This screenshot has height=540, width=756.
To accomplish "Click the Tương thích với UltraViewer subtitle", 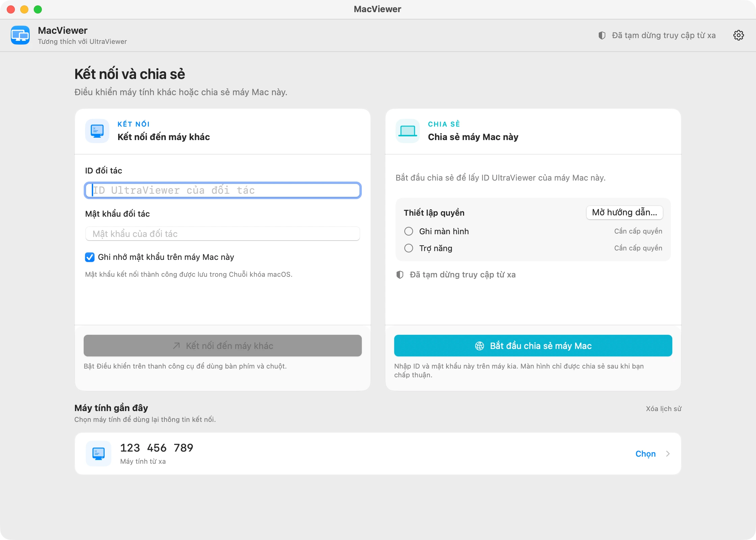I will (x=82, y=42).
